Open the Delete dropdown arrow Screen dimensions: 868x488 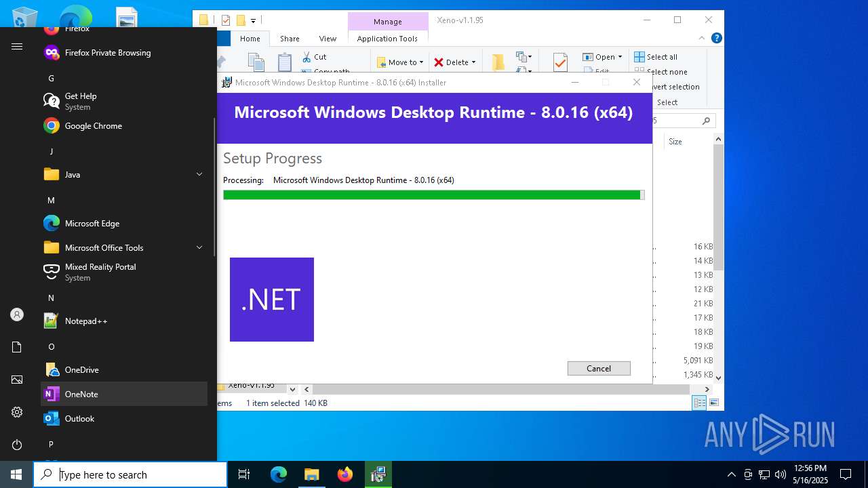473,62
